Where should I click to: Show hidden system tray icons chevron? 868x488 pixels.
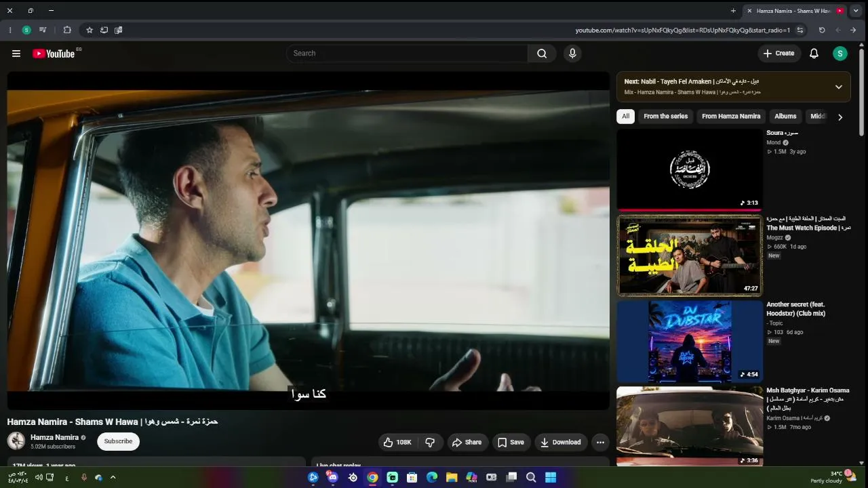pos(113,478)
